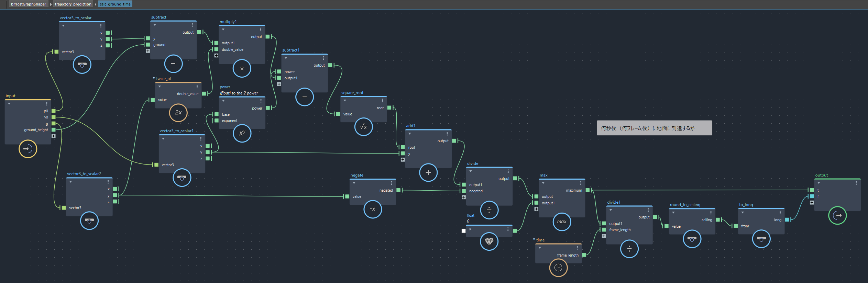Open the round_to_ceiling node three-dot menu
This screenshot has width=868, height=283.
pyautogui.click(x=711, y=213)
